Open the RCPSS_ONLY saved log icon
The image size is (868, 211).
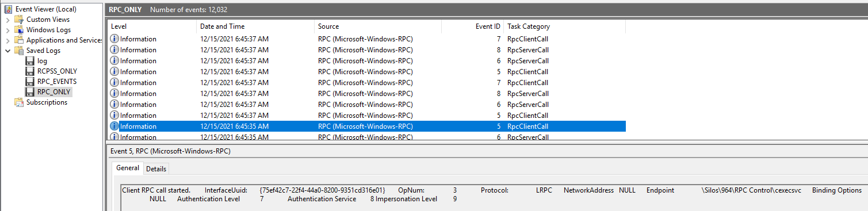(30, 71)
